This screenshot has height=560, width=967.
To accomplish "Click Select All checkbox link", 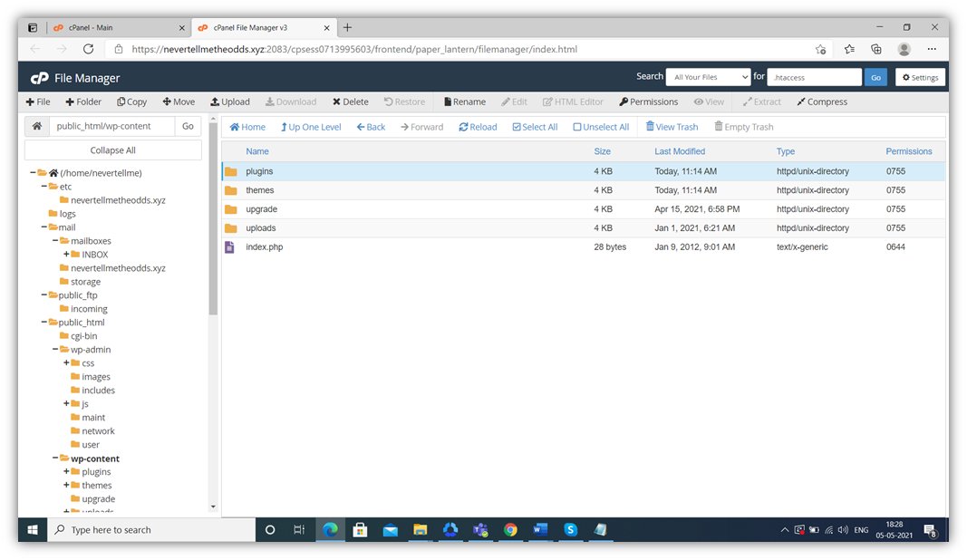I will pyautogui.click(x=535, y=127).
